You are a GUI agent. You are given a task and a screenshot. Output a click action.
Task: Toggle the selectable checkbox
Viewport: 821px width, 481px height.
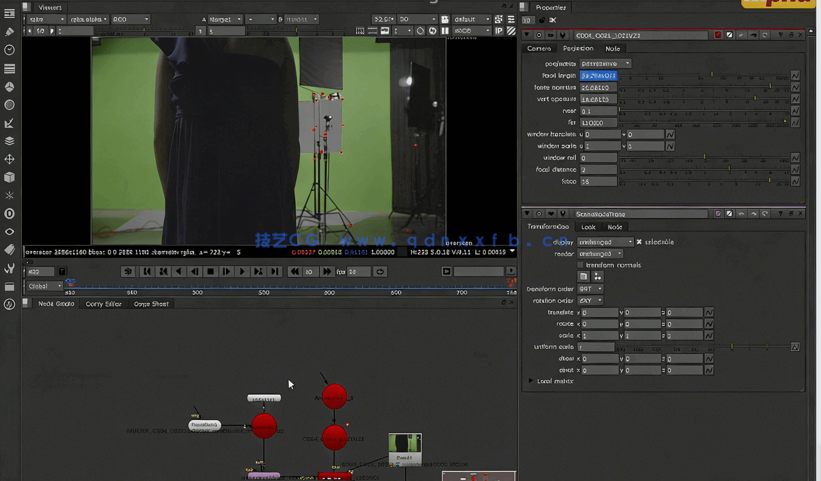[x=640, y=242]
